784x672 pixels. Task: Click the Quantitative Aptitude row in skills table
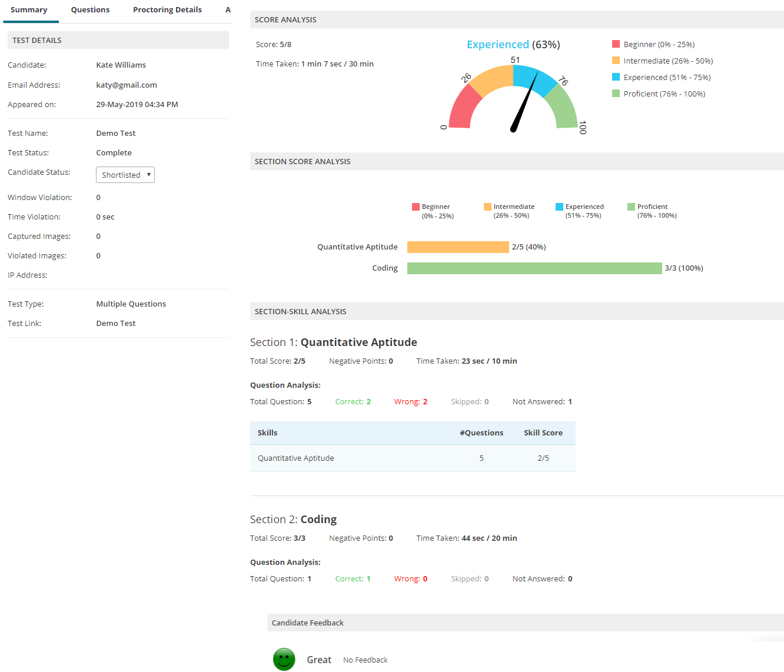point(413,458)
